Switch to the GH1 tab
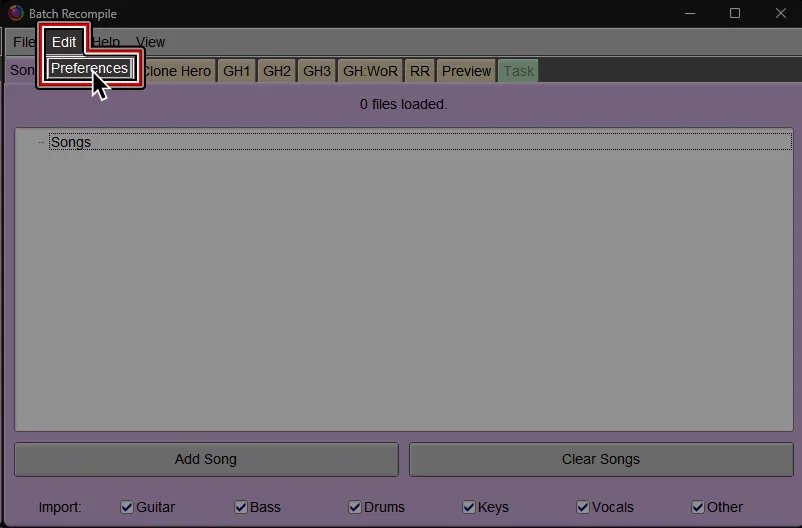802x528 pixels. 236,71
